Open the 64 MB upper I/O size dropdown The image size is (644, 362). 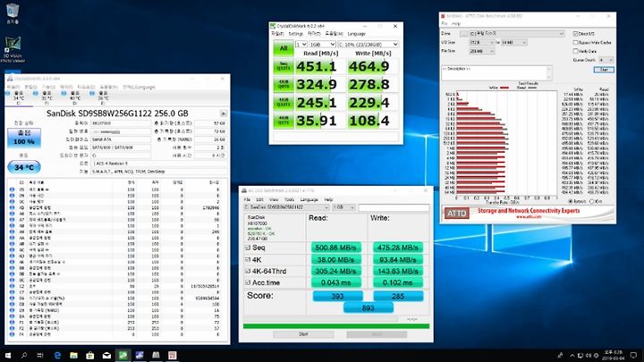513,42
